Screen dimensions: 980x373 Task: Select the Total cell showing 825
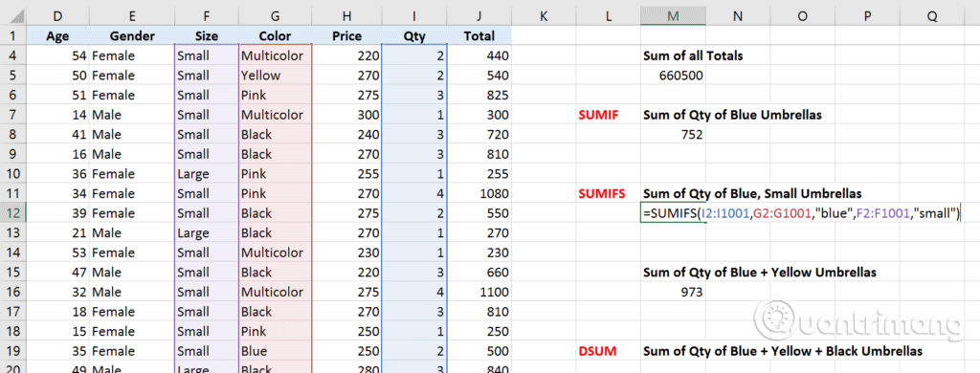pos(479,95)
